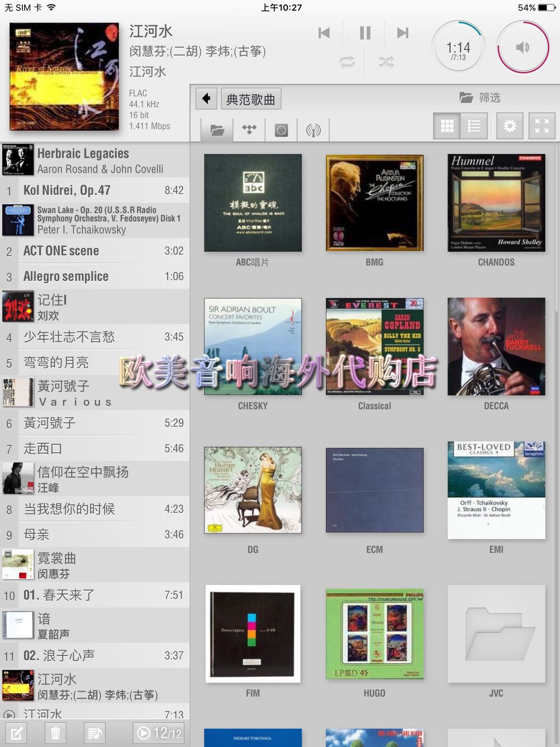Switch to the Tidal streaming tab
Viewport: 560px width, 747px height.
(x=249, y=130)
